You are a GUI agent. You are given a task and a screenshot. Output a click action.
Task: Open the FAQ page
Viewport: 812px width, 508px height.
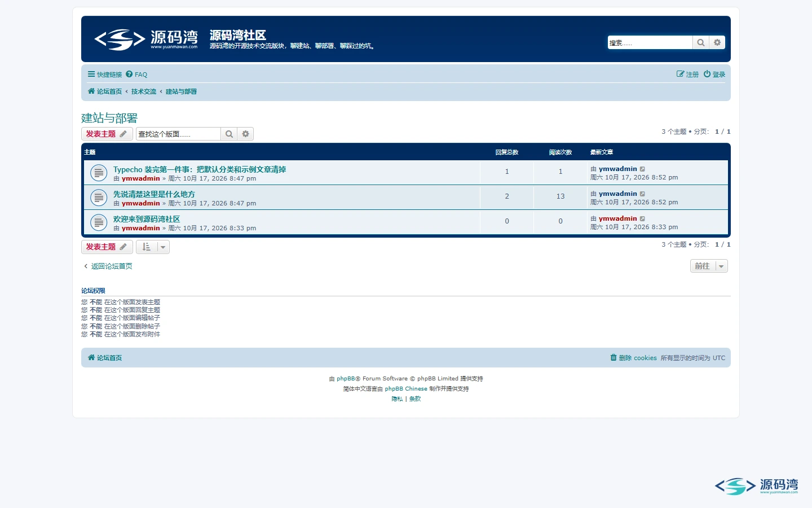tap(136, 75)
